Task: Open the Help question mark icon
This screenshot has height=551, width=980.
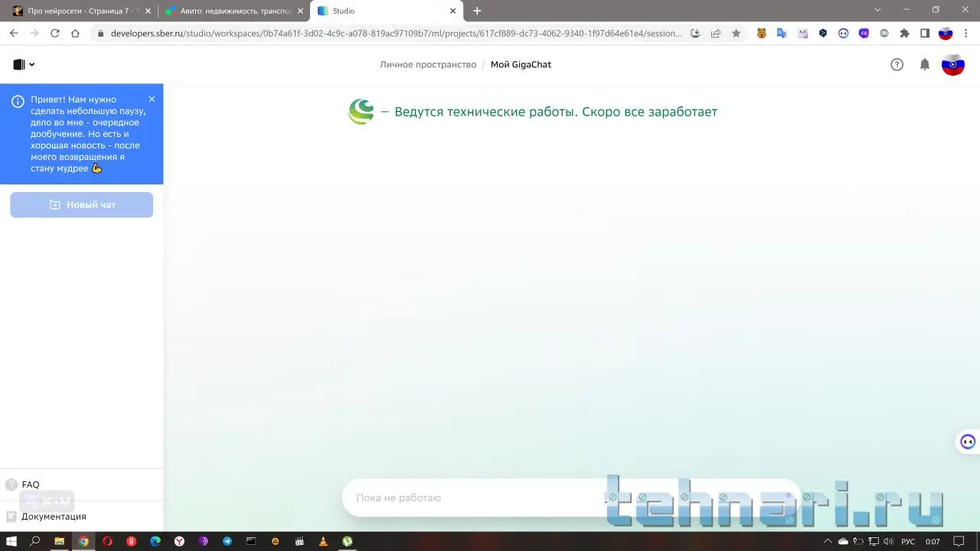Action: point(897,64)
